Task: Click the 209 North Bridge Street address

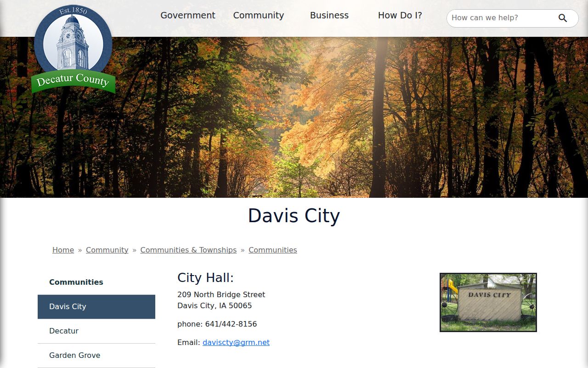Action: (x=221, y=294)
